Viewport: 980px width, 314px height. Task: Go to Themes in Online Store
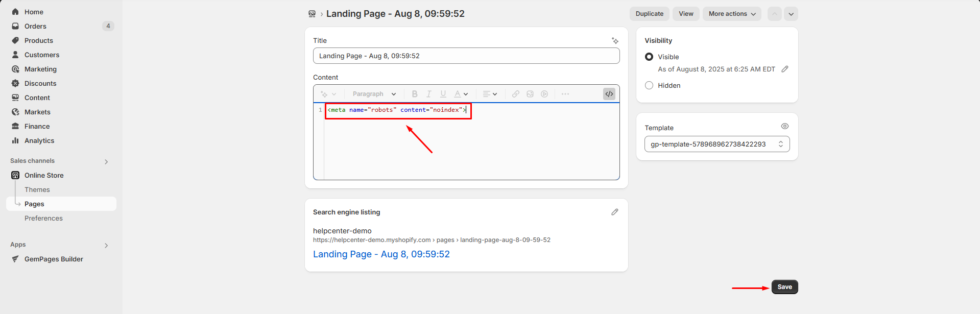coord(37,189)
